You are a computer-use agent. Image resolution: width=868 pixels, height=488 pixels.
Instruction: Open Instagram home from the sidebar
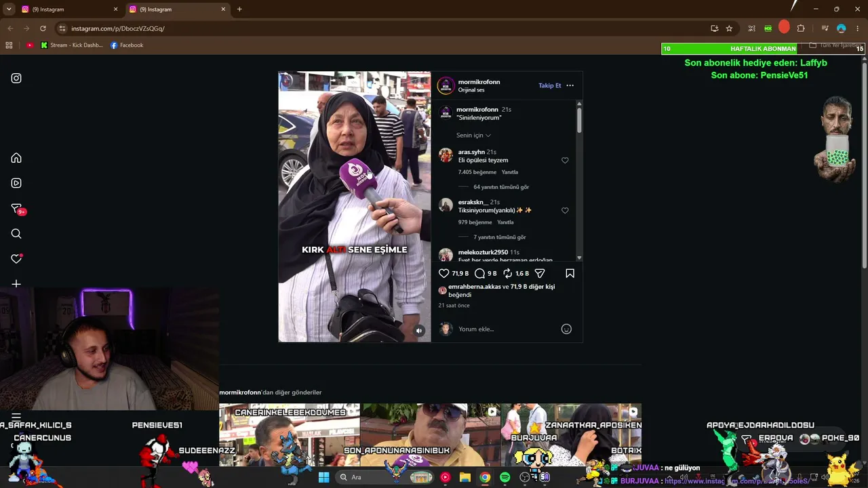click(16, 158)
